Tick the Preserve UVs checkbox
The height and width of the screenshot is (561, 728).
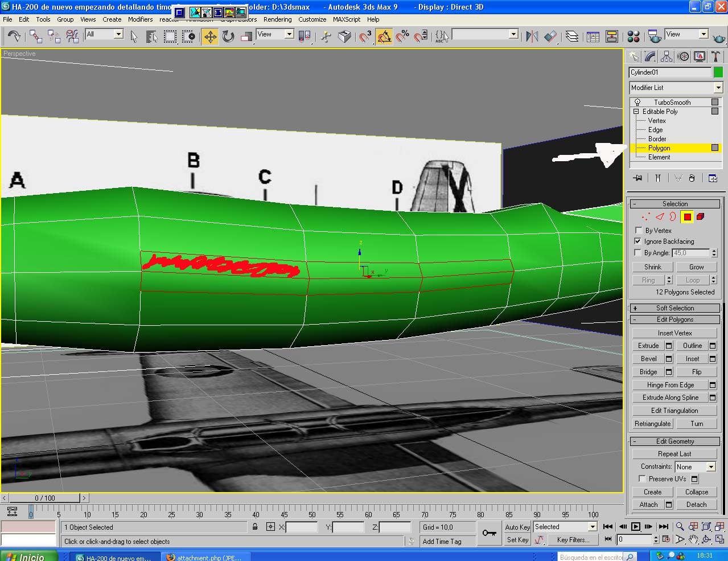642,479
